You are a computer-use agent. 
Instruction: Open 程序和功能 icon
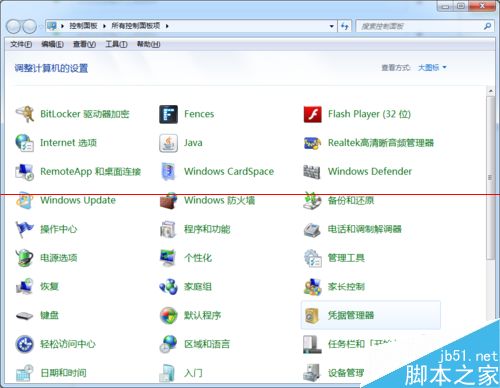tap(168, 229)
